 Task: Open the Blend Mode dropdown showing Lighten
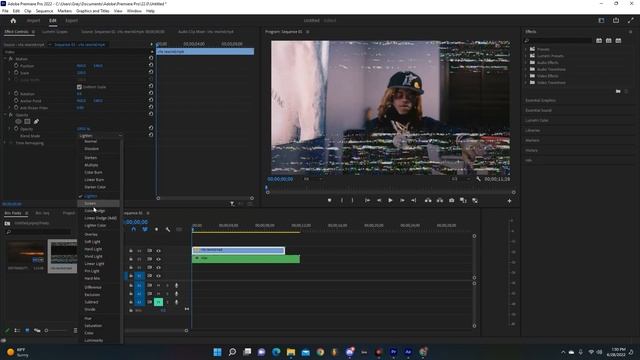(x=100, y=136)
